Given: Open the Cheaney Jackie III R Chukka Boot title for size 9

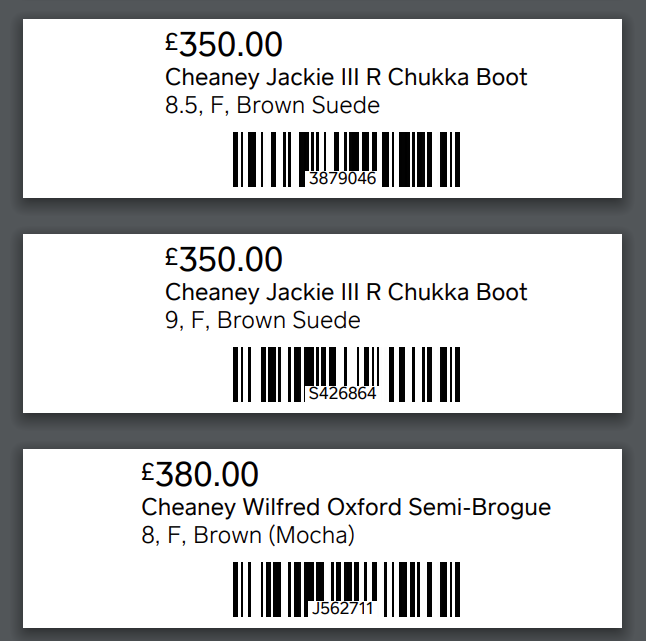Looking at the screenshot, I should click(x=346, y=292).
